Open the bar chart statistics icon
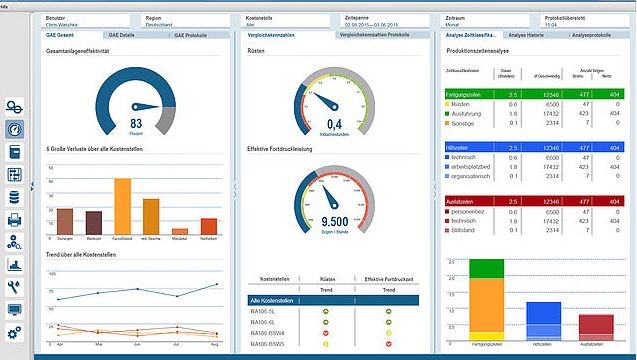The width and height of the screenshot is (637, 360). click(14, 265)
